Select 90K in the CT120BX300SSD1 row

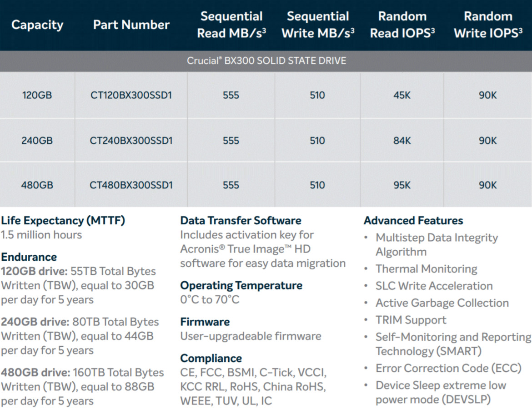click(488, 95)
